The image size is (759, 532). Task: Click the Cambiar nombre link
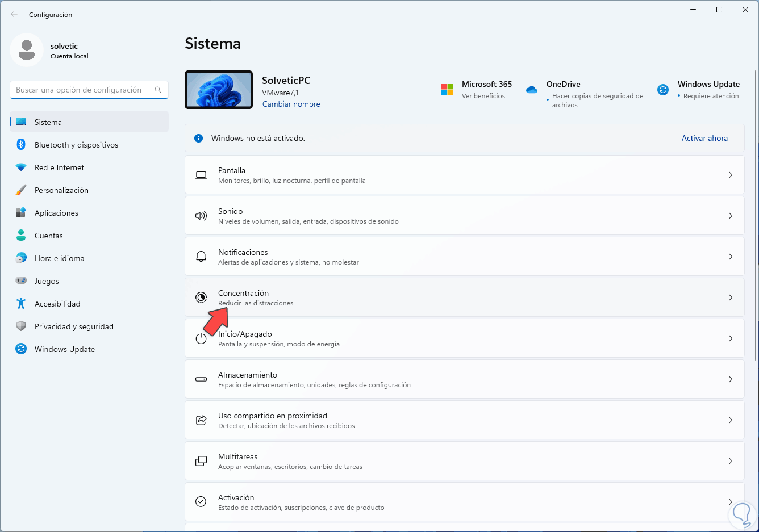coord(291,104)
